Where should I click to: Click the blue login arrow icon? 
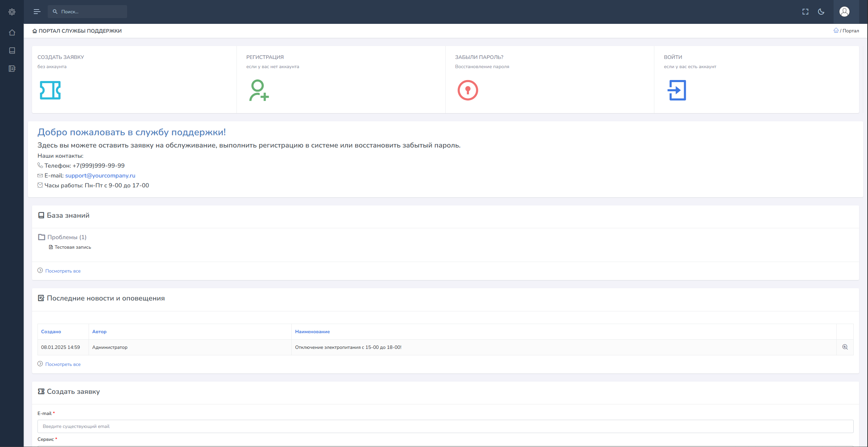pos(676,90)
